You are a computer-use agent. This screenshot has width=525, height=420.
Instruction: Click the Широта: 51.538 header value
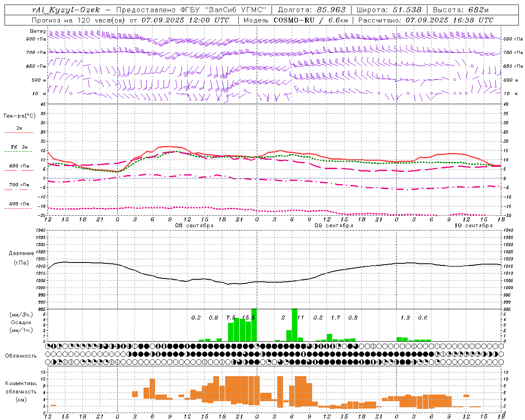[x=389, y=10]
